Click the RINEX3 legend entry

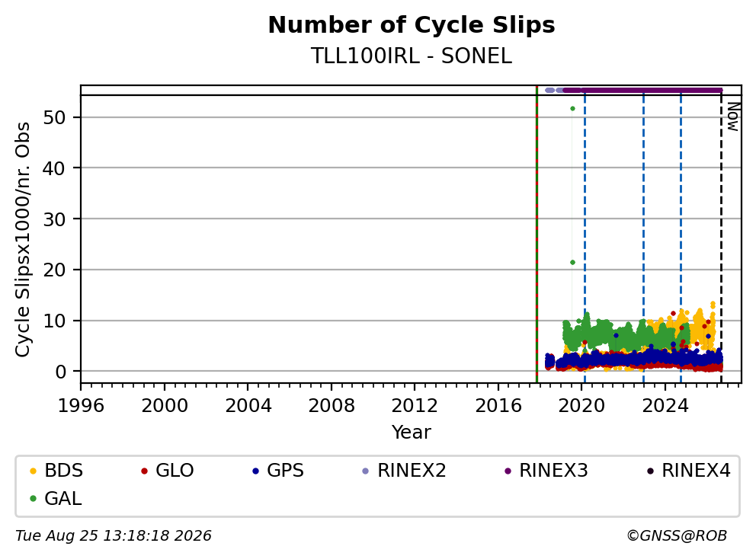coord(546,471)
